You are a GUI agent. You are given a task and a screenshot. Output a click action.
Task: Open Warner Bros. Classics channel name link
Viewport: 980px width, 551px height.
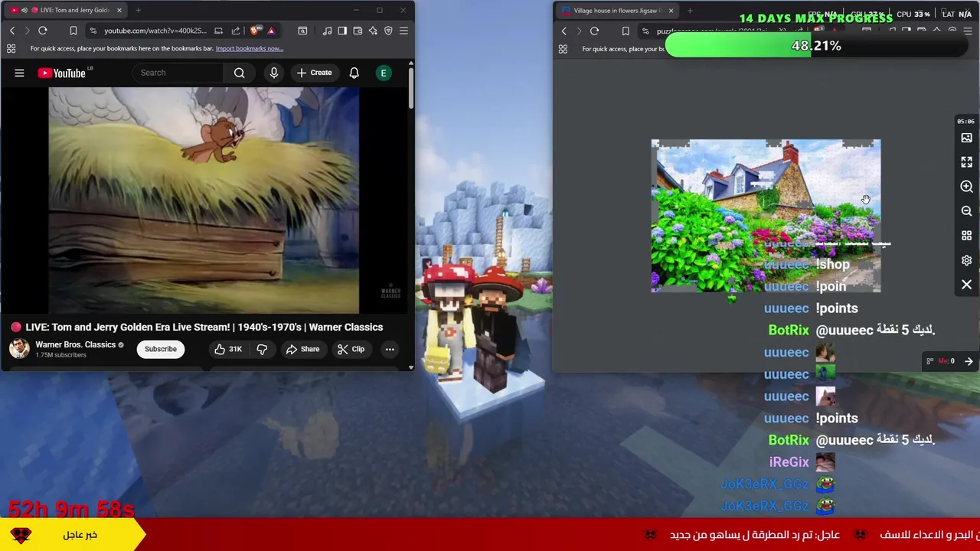click(x=75, y=344)
